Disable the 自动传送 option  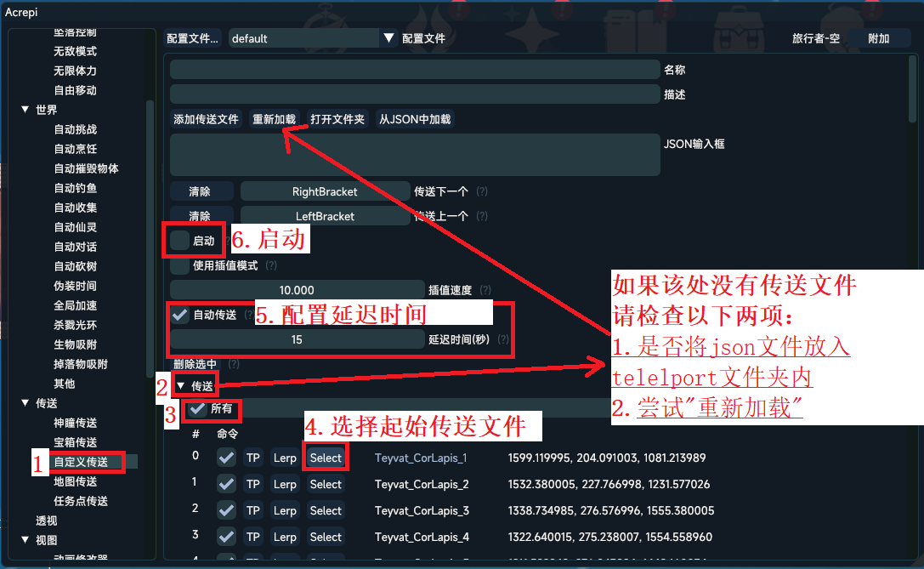tap(179, 313)
